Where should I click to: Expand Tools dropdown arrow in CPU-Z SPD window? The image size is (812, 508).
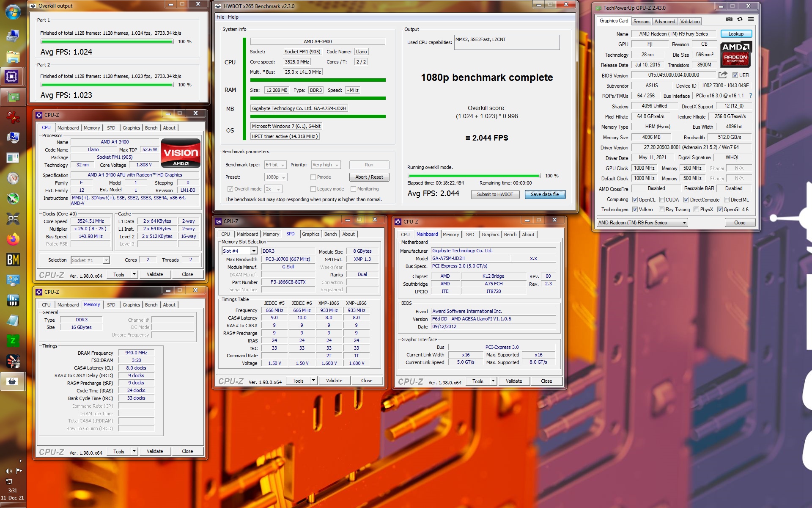pos(313,381)
